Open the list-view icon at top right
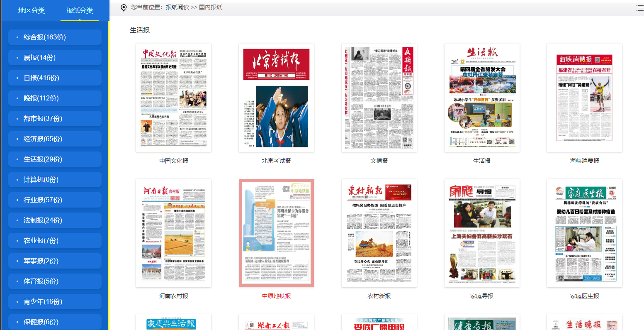Image resolution: width=644 pixels, height=330 pixels. (640, 8)
